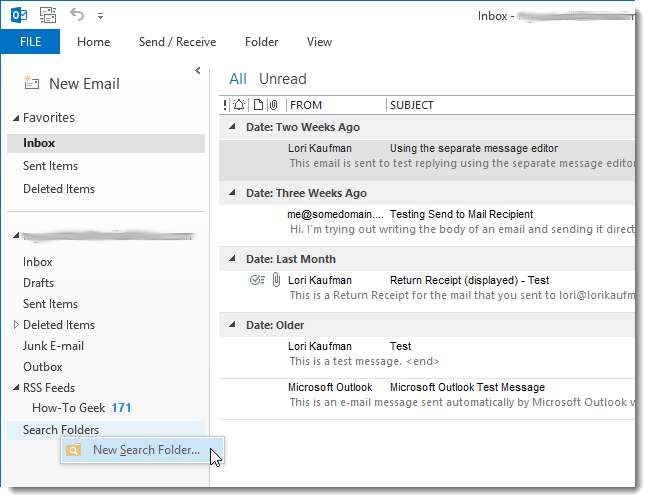Image resolution: width=650 pixels, height=502 pixels.
Task: Open 'Testing Send to Mail Recipient' email
Action: pos(427,226)
